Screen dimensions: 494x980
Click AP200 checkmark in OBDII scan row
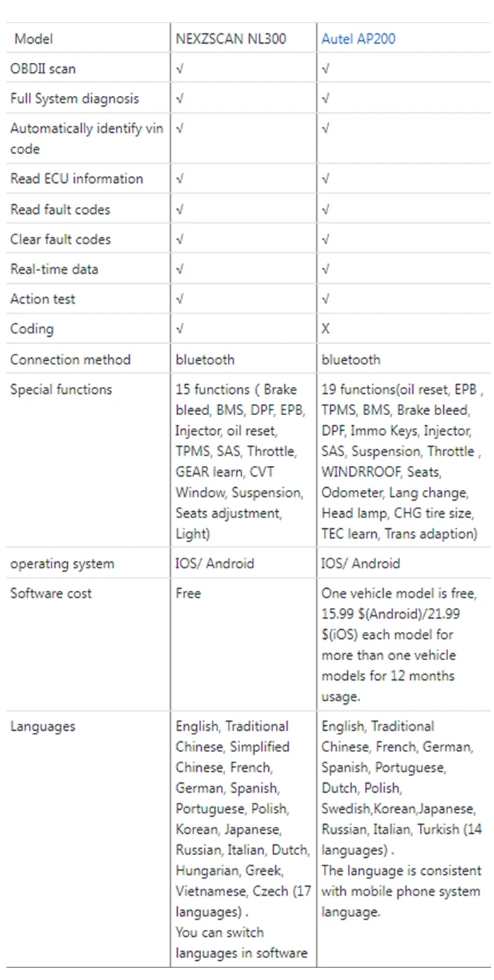[325, 68]
